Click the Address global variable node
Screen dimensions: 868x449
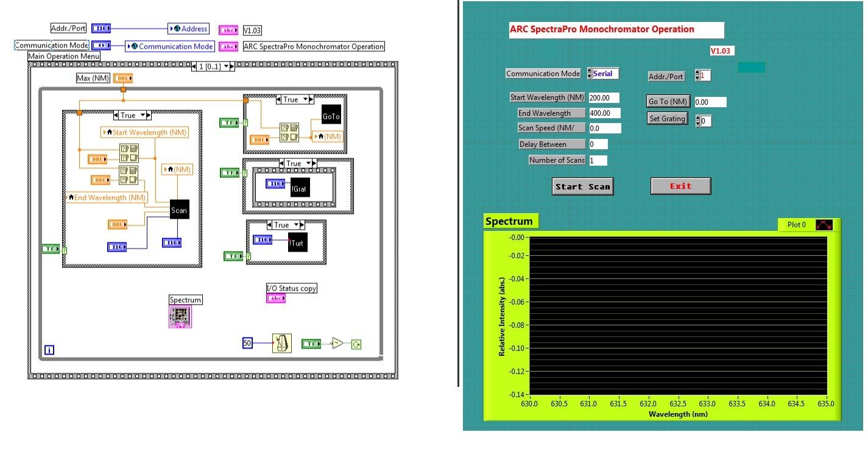[x=189, y=29]
